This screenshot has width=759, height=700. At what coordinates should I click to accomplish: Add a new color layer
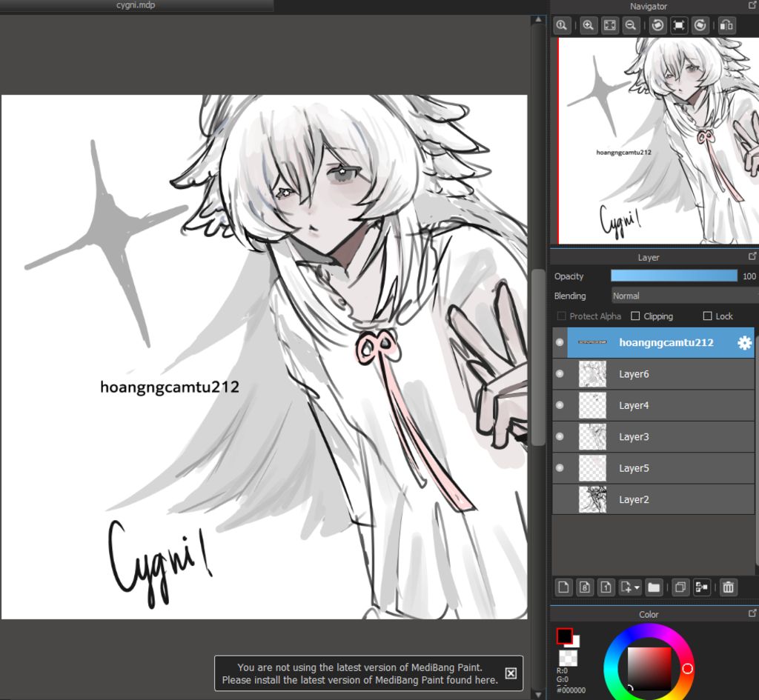(x=563, y=587)
